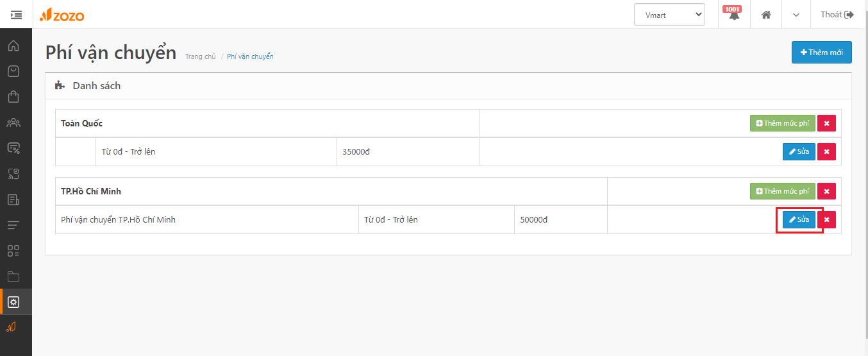The height and width of the screenshot is (356, 868).
Task: Open the customers group sidebar icon
Action: [13, 123]
